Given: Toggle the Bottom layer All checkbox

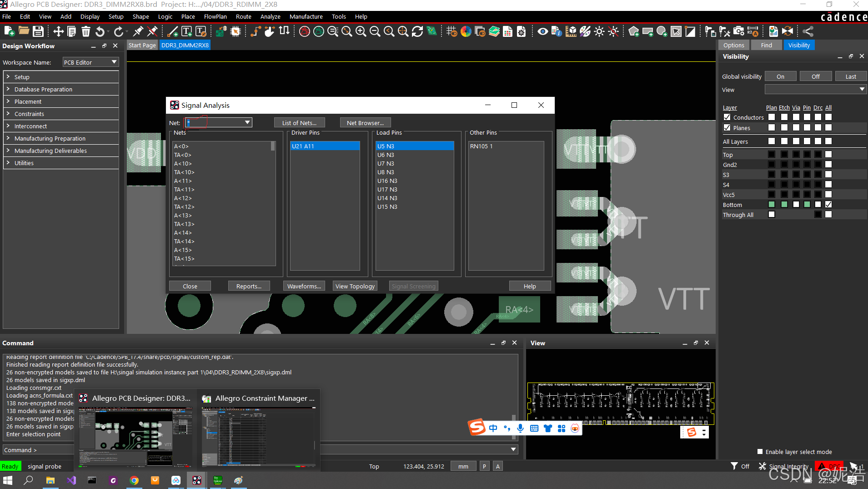Looking at the screenshot, I should (x=828, y=204).
